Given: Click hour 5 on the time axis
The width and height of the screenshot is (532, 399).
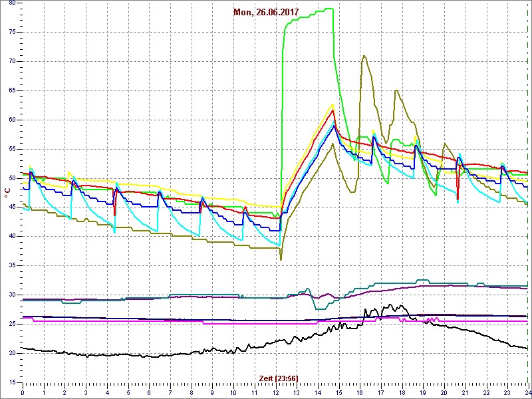Looking at the screenshot, I should click(128, 392).
